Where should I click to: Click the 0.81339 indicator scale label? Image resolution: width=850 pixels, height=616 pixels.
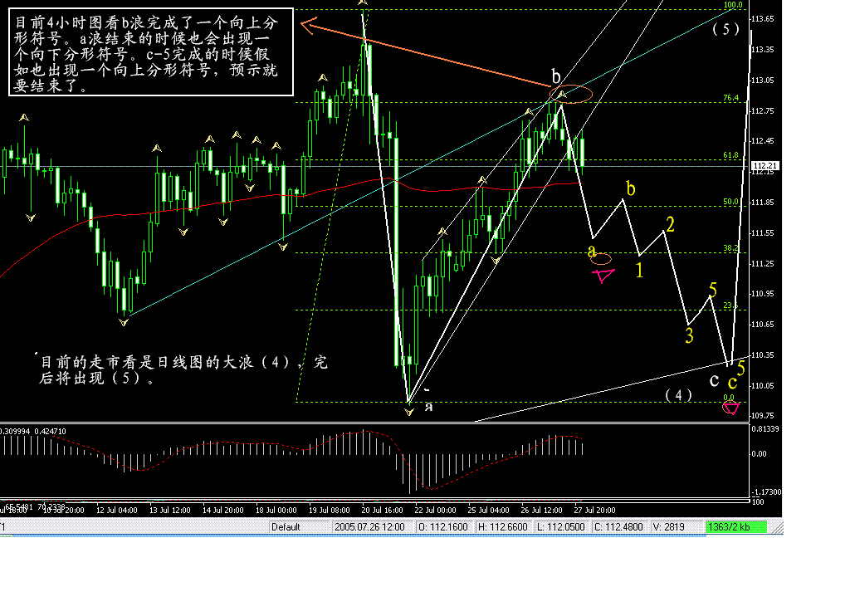tap(765, 429)
